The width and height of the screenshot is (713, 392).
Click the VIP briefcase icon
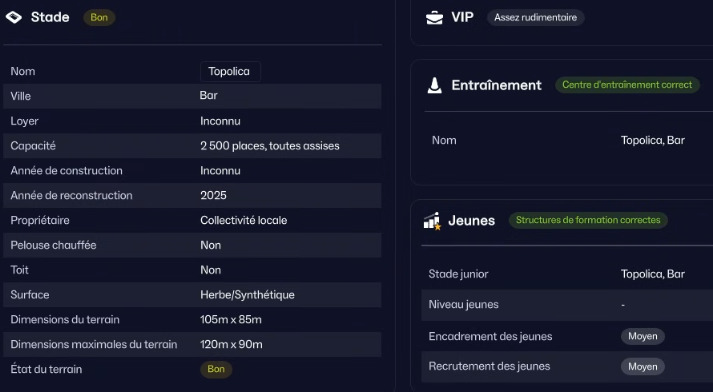tap(434, 18)
